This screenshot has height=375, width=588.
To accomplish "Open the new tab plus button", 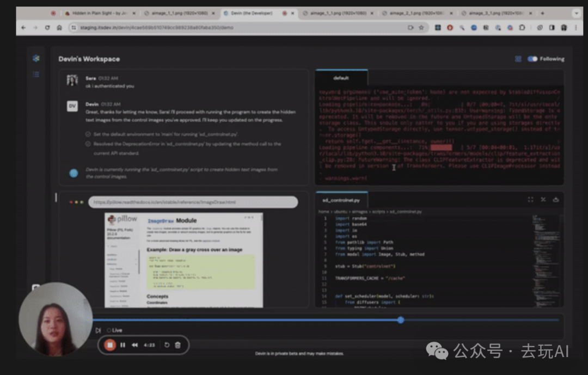I will pyautogui.click(x=542, y=13).
